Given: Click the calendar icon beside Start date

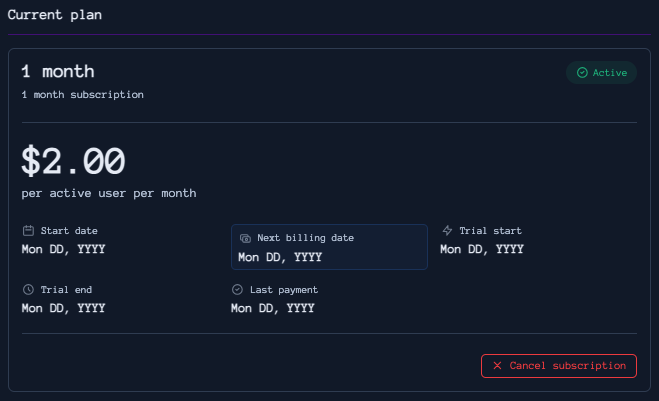Looking at the screenshot, I should [x=28, y=231].
